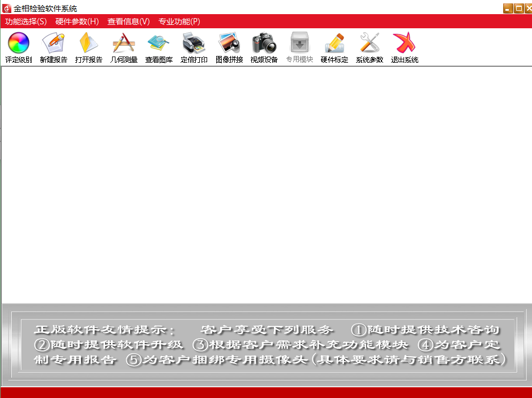
Task: Open 系统参数 system settings icon
Action: (x=369, y=44)
